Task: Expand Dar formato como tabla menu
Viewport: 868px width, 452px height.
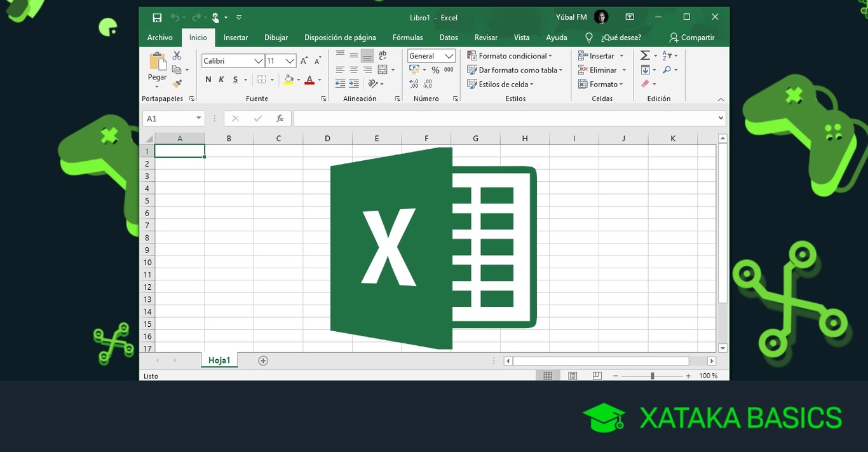Action: (515, 70)
